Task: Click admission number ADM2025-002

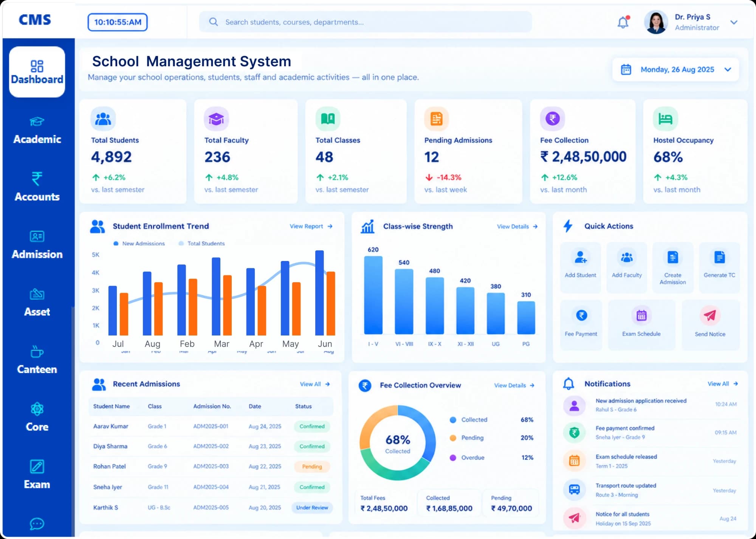Action: pyautogui.click(x=211, y=446)
